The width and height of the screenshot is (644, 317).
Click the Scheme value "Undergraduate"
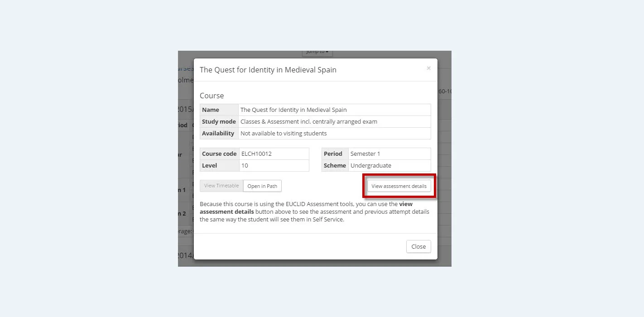click(x=370, y=166)
